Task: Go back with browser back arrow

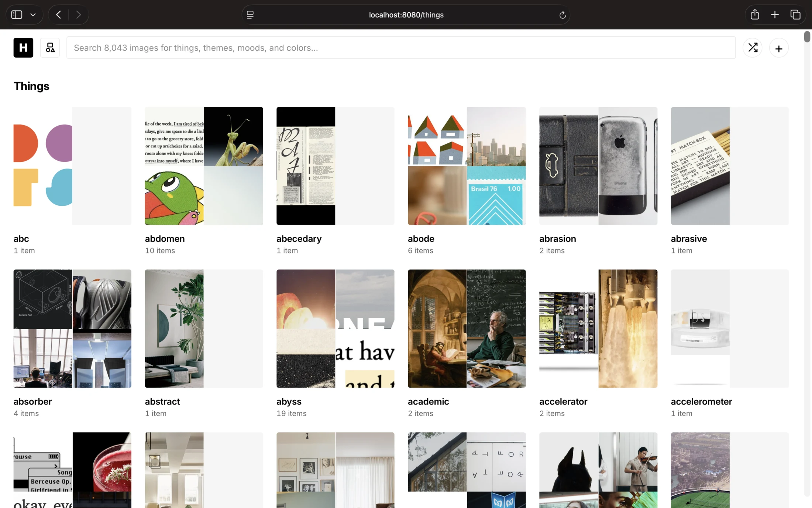Action: pyautogui.click(x=58, y=15)
